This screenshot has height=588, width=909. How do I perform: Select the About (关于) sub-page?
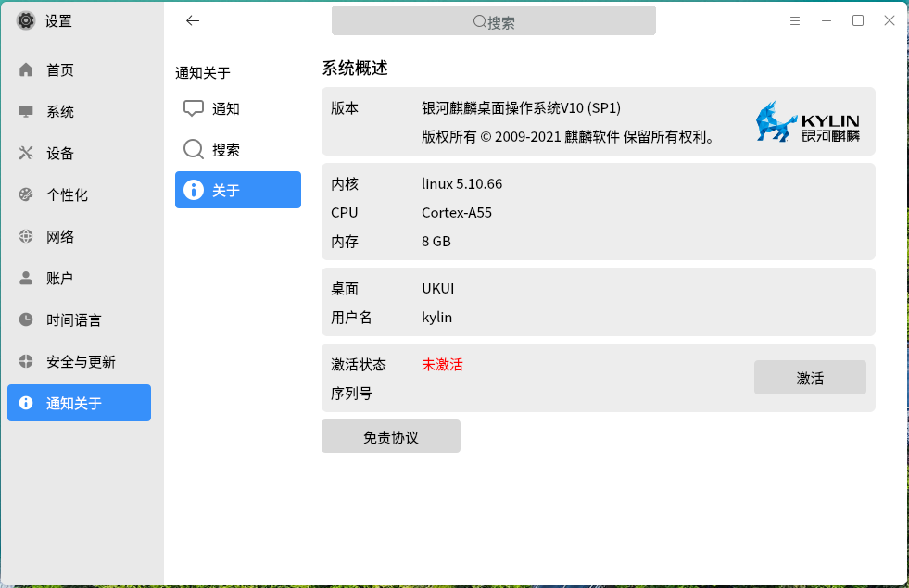238,190
